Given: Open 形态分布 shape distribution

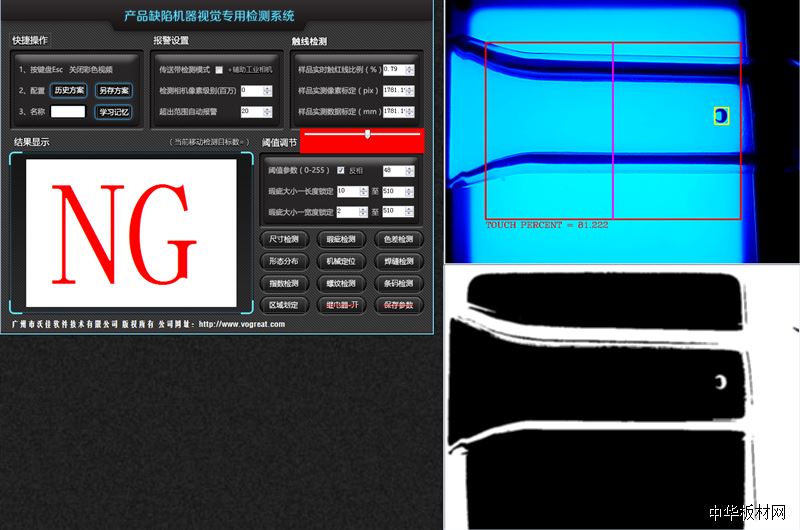Looking at the screenshot, I should pos(283,261).
